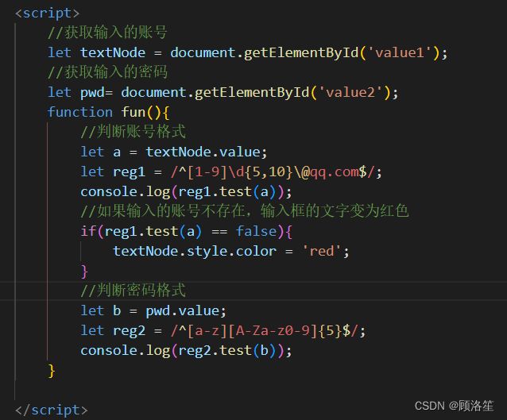Click the yellow closing brace of function fun
The width and height of the screenshot is (507, 420).
click(52, 371)
